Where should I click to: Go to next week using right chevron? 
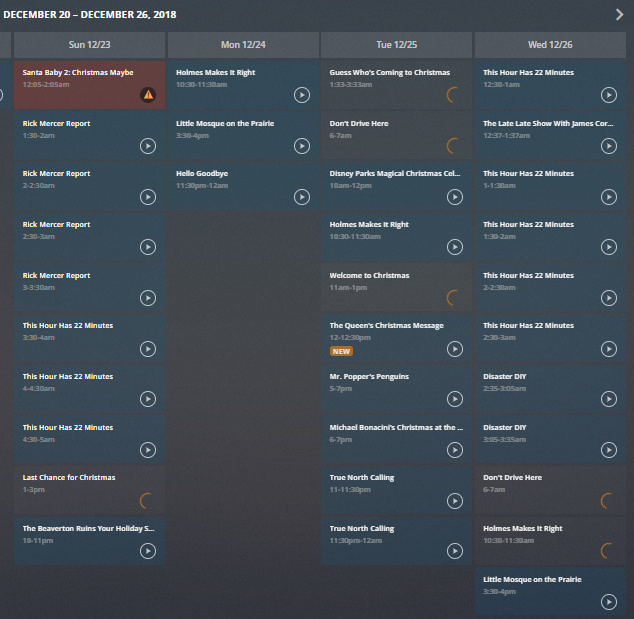point(619,15)
